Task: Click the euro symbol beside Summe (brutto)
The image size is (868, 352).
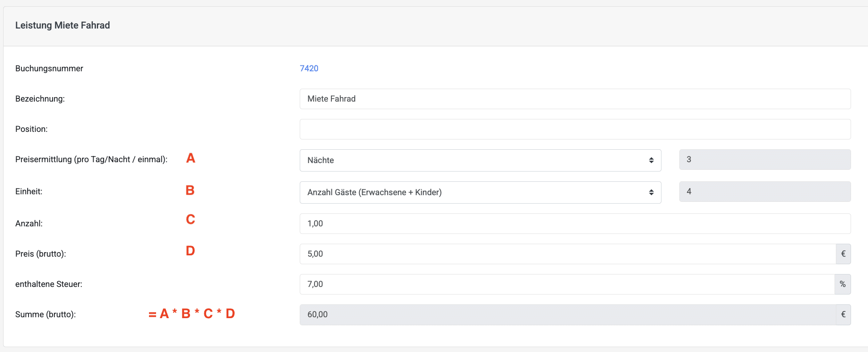Action: (843, 315)
